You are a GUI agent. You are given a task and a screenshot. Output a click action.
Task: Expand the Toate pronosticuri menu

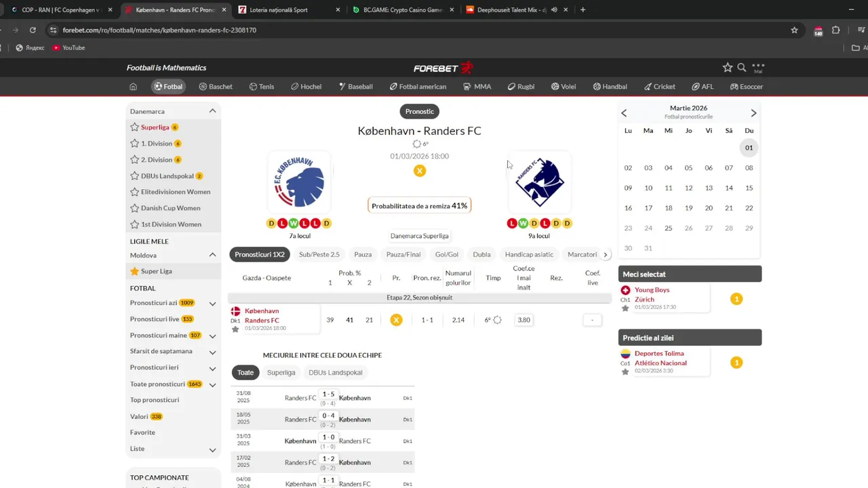212,385
